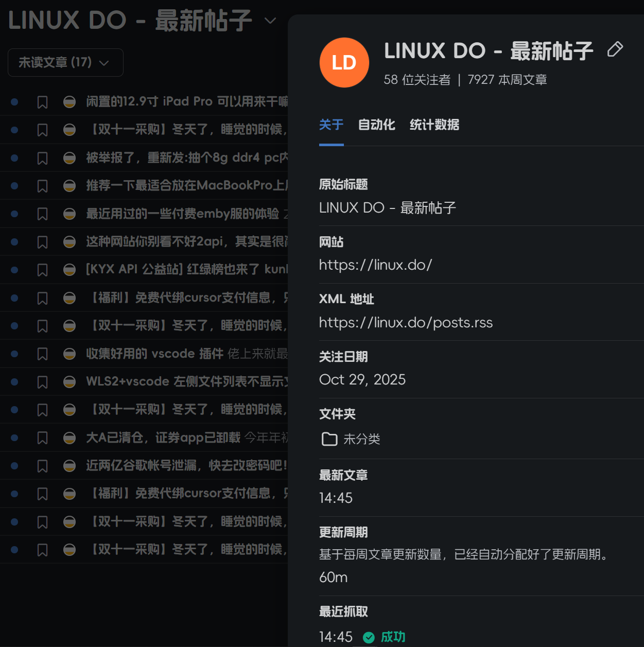Bookmark the 近两亿谷歌帐号泄漏 post
This screenshot has width=644, height=647.
click(x=43, y=466)
